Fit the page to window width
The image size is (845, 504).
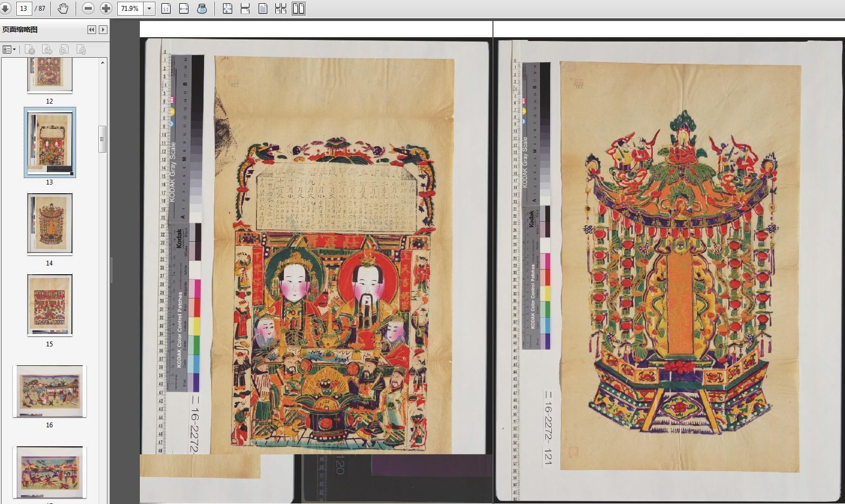[184, 9]
